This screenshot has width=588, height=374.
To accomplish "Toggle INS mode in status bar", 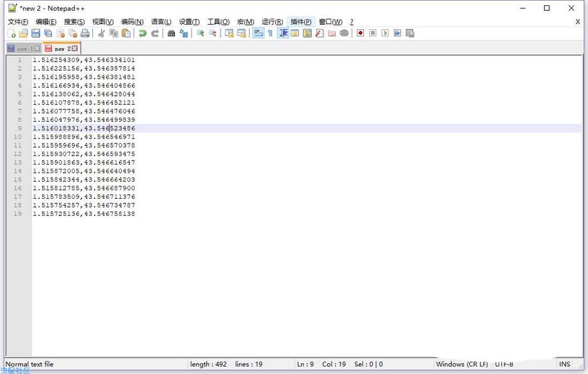I will (x=564, y=364).
